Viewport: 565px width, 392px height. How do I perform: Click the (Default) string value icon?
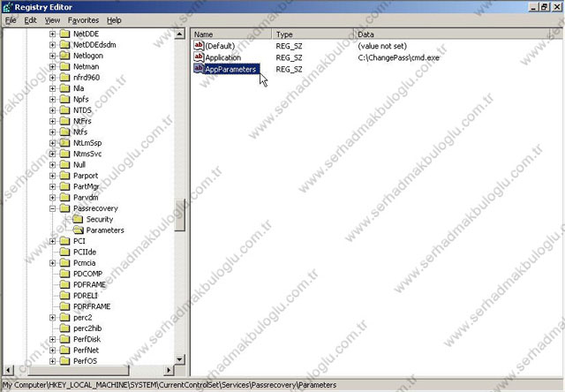coord(199,45)
